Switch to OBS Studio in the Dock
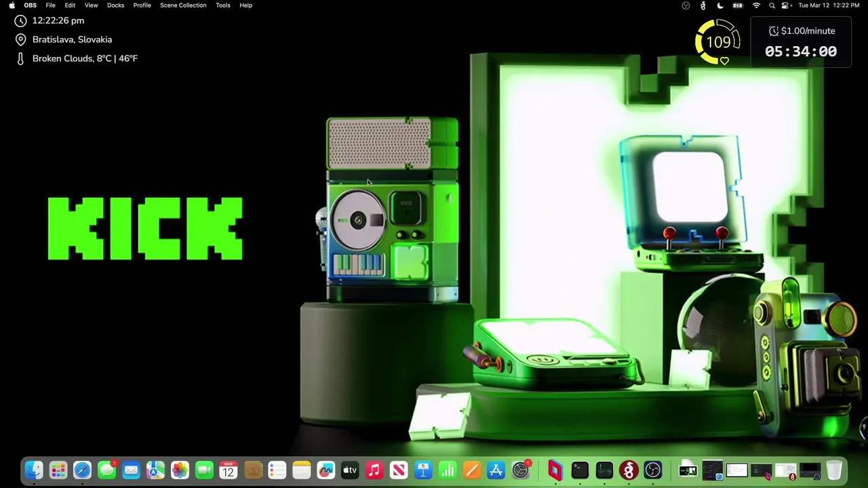 click(653, 470)
